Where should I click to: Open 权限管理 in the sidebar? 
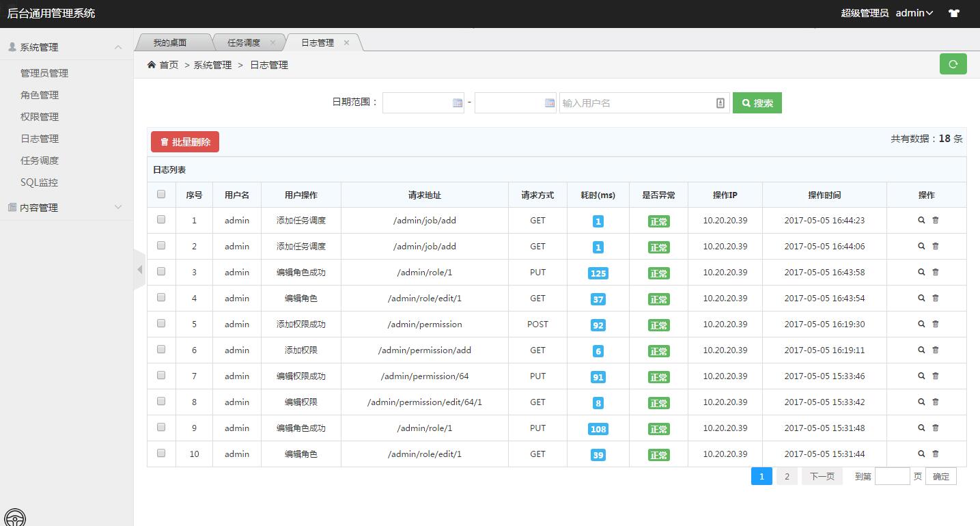coord(40,117)
